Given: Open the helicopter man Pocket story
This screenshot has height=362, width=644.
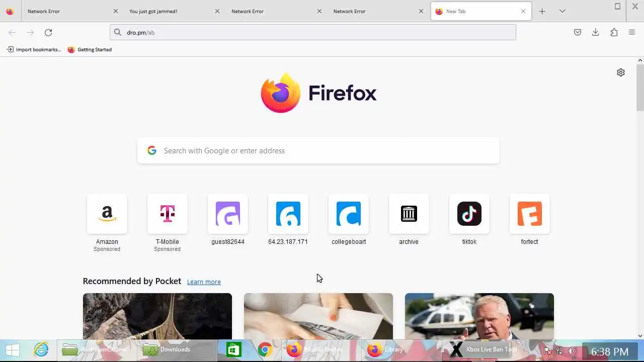Looking at the screenshot, I should click(x=479, y=316).
